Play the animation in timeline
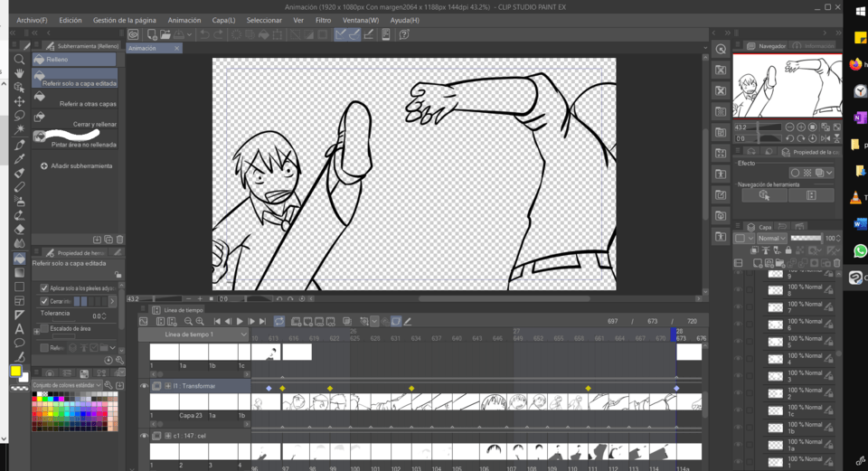868x471 pixels. [x=240, y=322]
